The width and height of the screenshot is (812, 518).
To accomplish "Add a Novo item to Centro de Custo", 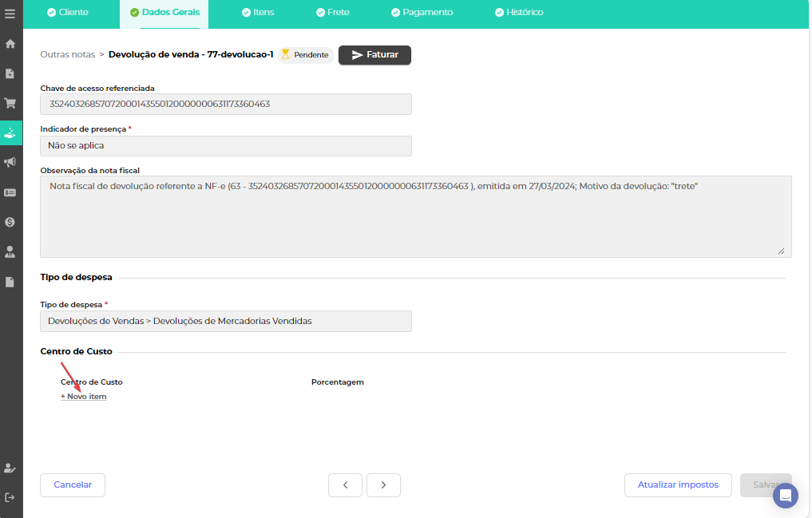I will click(84, 397).
